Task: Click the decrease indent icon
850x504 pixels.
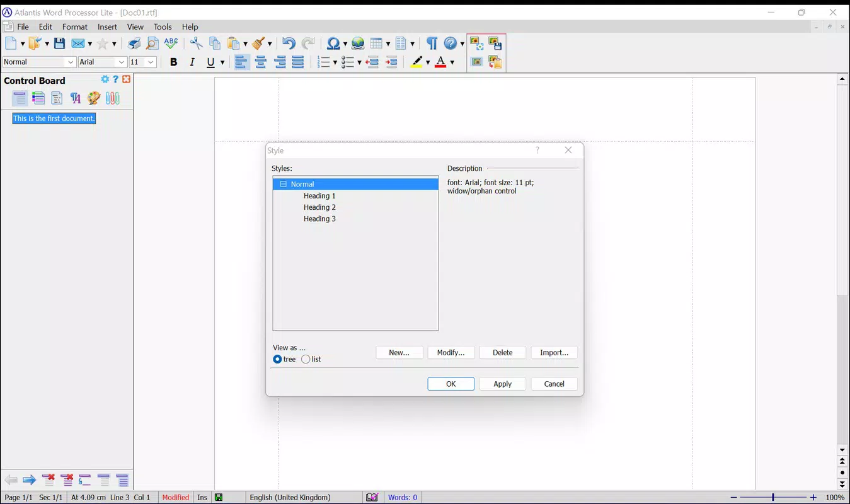Action: click(x=372, y=62)
